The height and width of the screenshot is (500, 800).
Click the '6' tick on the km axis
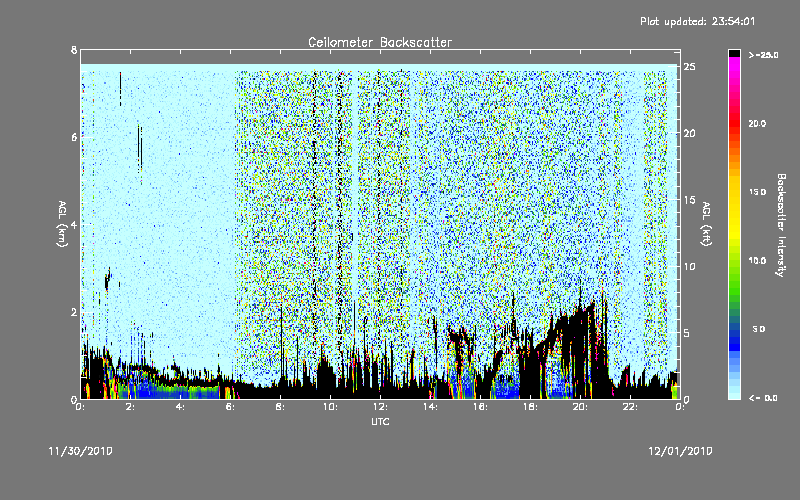click(x=74, y=137)
